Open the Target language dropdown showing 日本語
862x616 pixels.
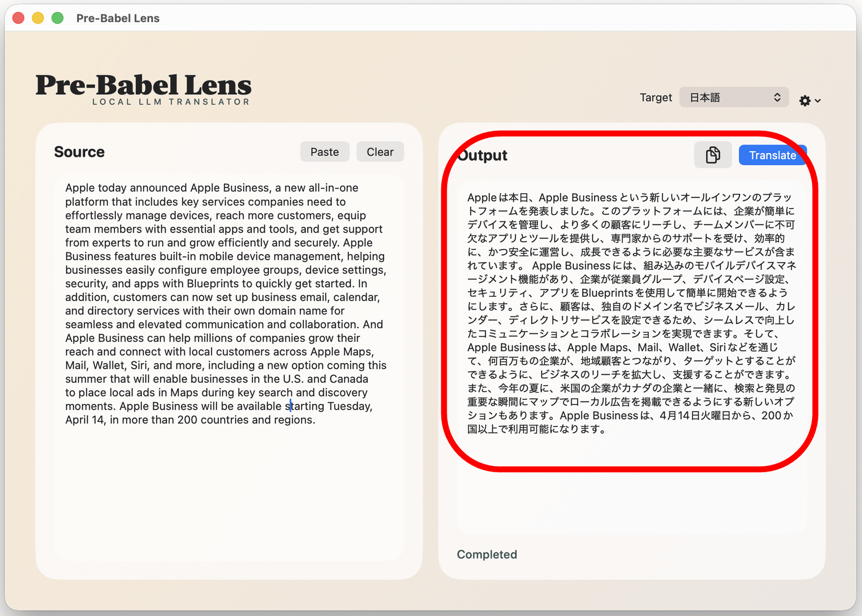733,98
